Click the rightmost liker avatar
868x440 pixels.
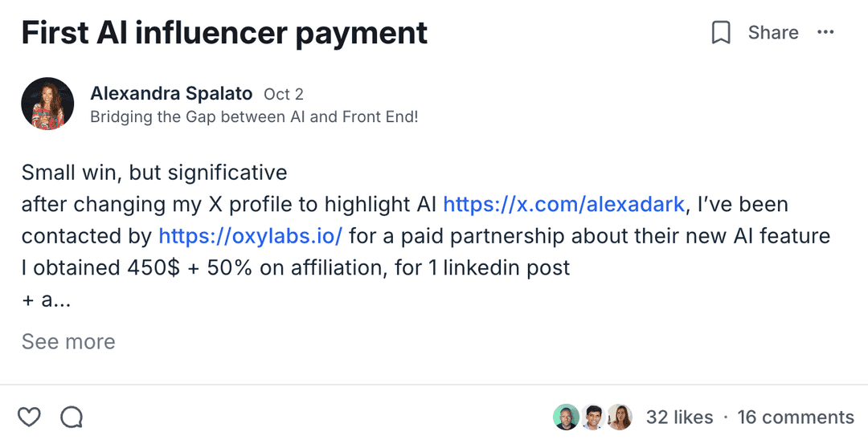pyautogui.click(x=619, y=417)
